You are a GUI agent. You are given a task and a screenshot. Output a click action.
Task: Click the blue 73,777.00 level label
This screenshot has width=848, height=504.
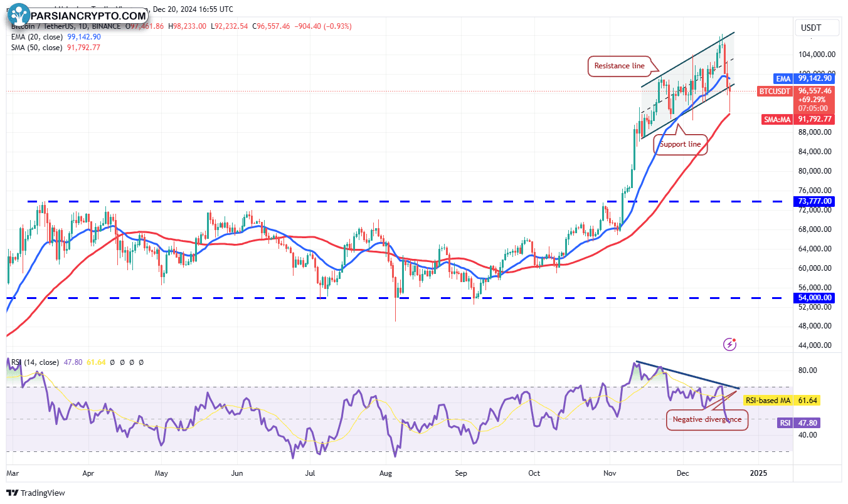(814, 201)
